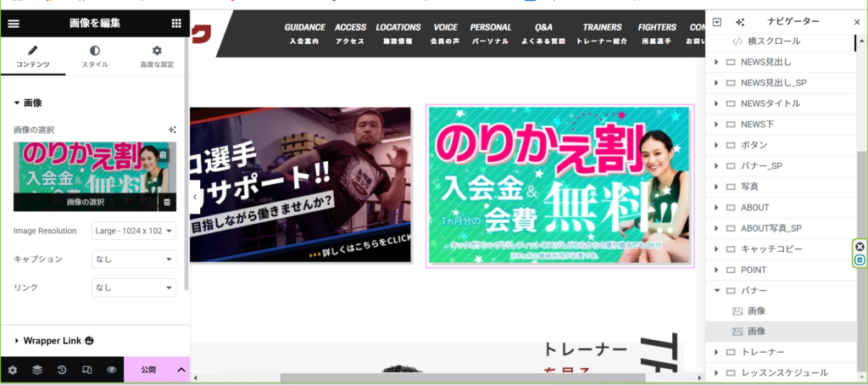Click the round X extension icon
This screenshot has width=868, height=385.
(x=860, y=247)
